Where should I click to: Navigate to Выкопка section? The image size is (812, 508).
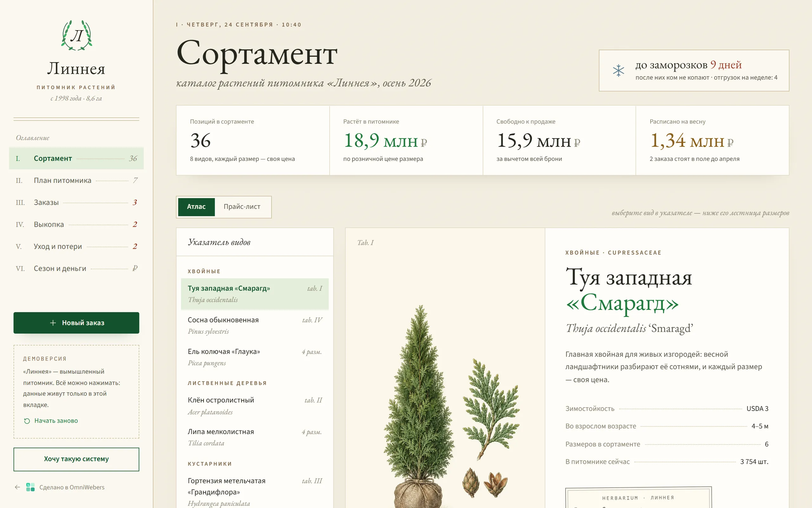pyautogui.click(x=76, y=224)
